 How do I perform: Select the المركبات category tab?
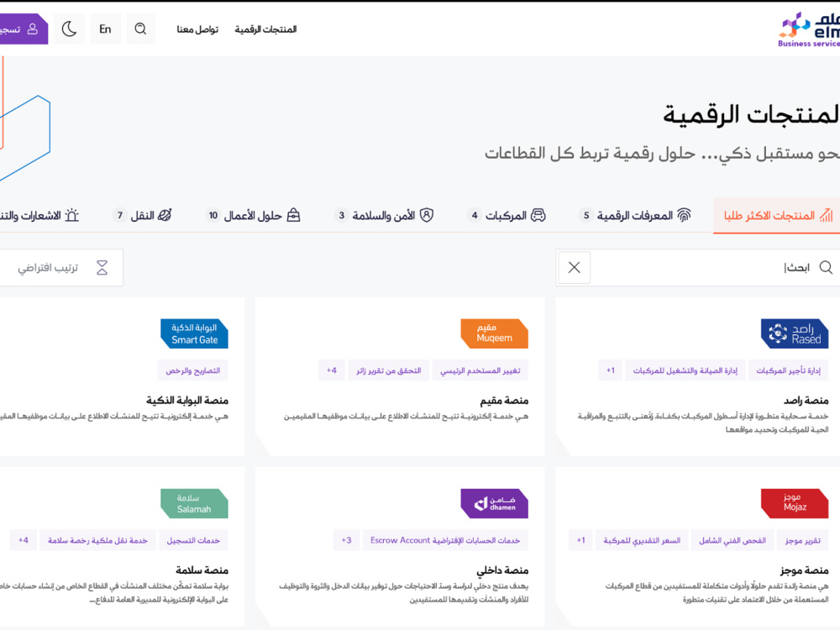coord(507,215)
